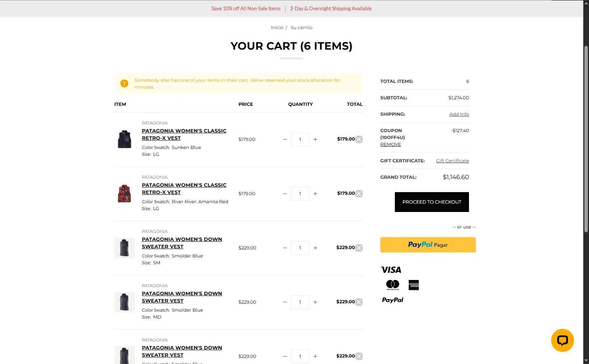Increase quantity of size SM Down Sweater Vest

click(315, 248)
